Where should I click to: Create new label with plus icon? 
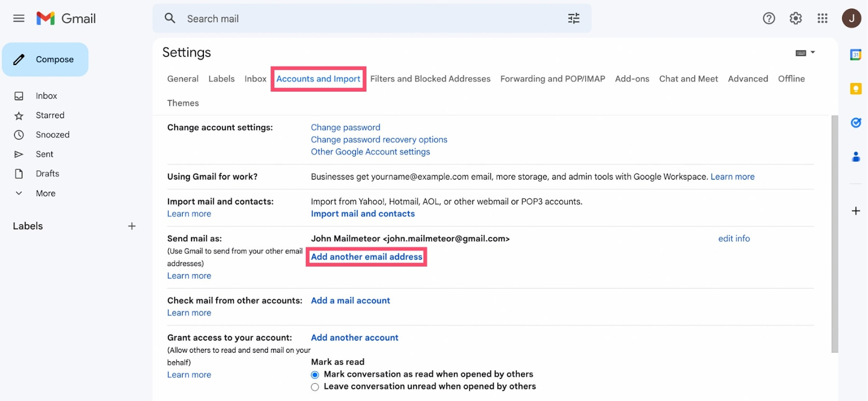click(x=132, y=226)
